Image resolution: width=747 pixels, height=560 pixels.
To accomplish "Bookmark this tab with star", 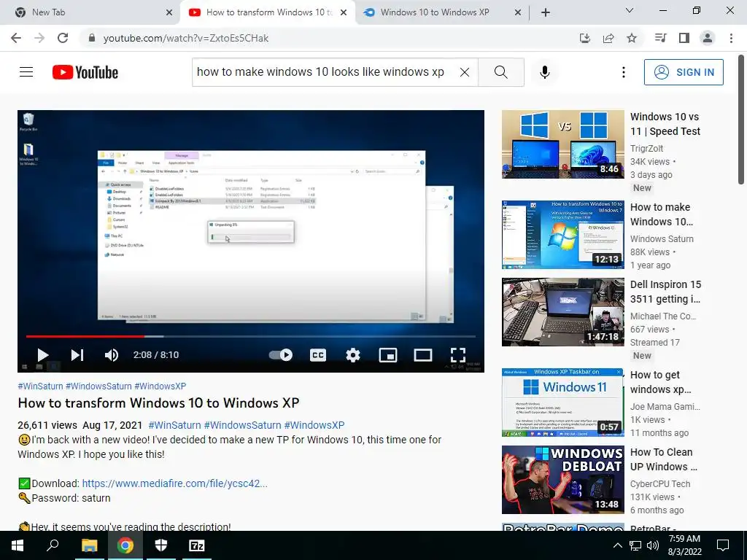I will click(632, 38).
